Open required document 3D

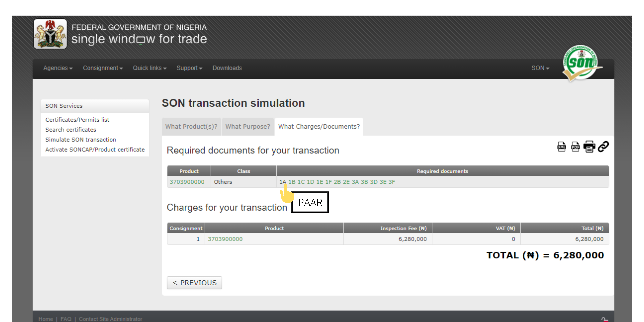tap(374, 182)
